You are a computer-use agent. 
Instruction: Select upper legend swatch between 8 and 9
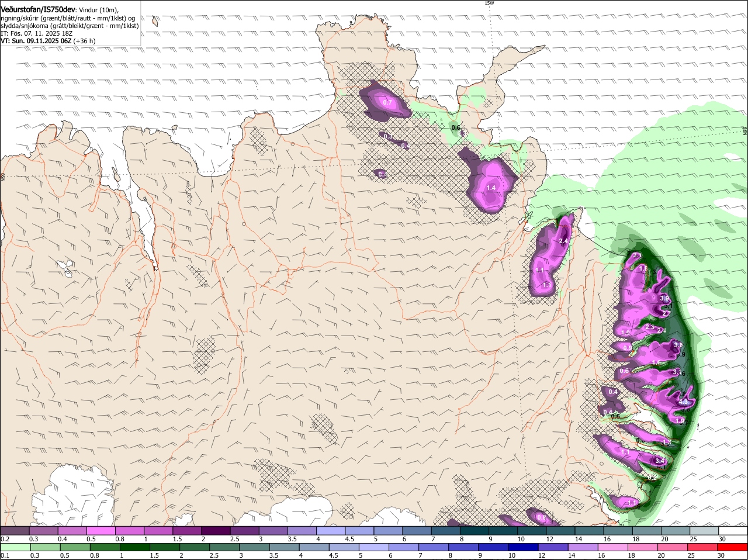(x=475, y=531)
